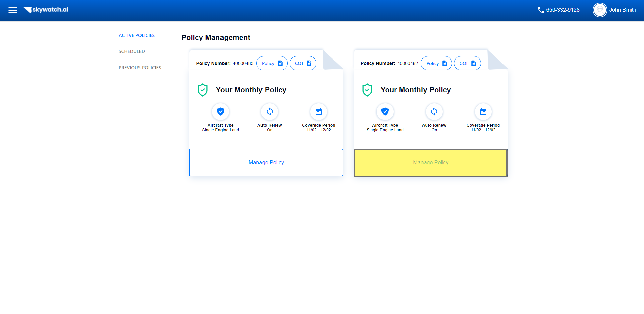Call the 650-332-9128 phone number link

click(x=563, y=10)
